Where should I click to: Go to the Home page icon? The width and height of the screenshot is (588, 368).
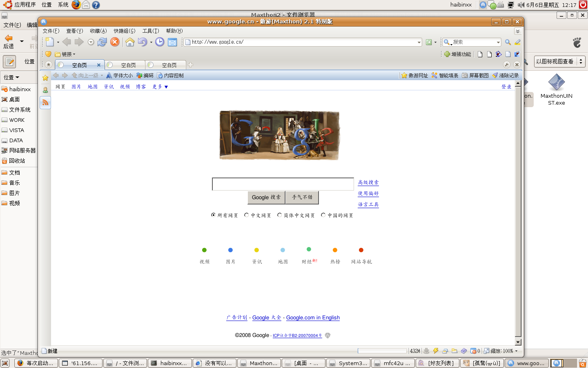pyautogui.click(x=130, y=42)
